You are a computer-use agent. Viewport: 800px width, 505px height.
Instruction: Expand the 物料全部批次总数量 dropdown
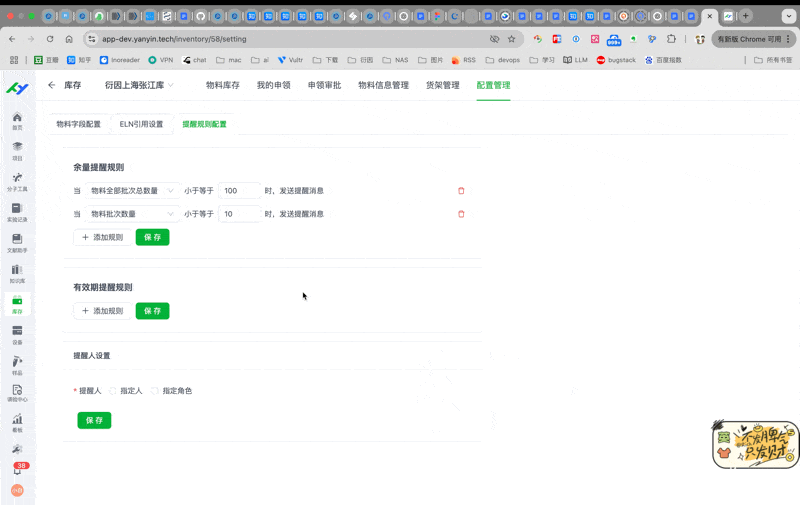130,190
